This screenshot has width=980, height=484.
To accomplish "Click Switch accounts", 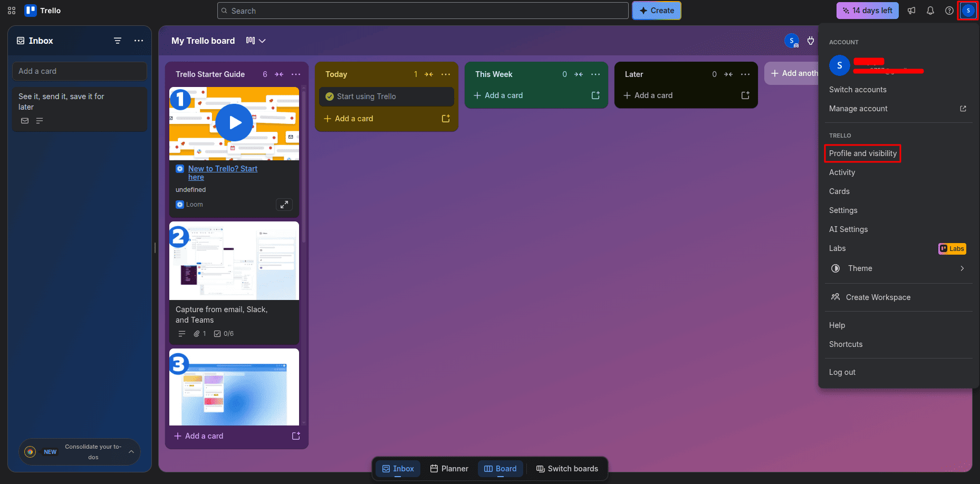I will point(858,90).
